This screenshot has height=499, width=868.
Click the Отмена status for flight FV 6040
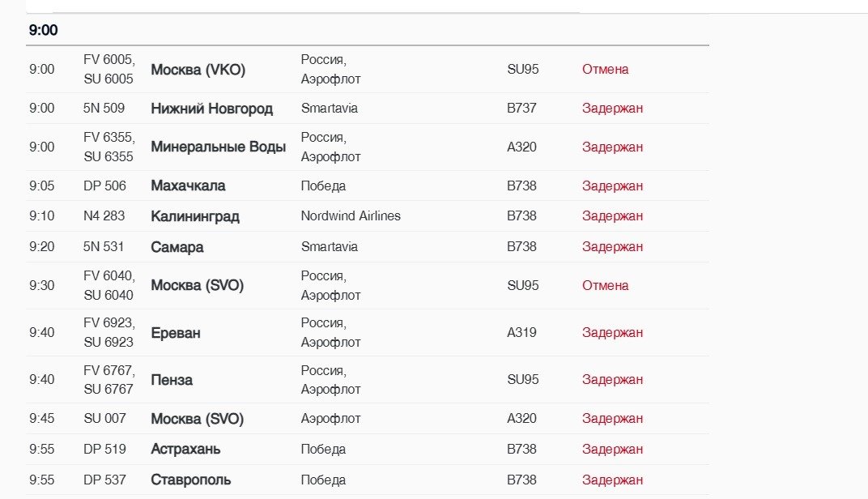(x=605, y=286)
